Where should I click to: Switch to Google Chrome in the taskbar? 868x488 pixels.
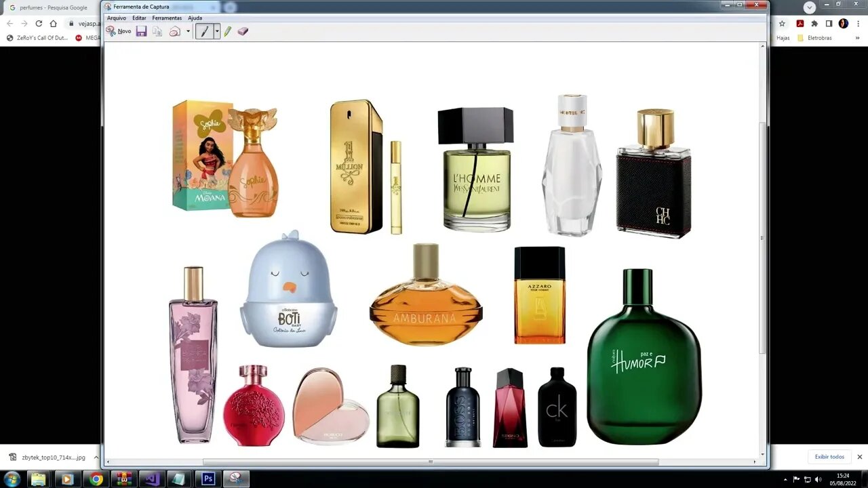coord(96,479)
